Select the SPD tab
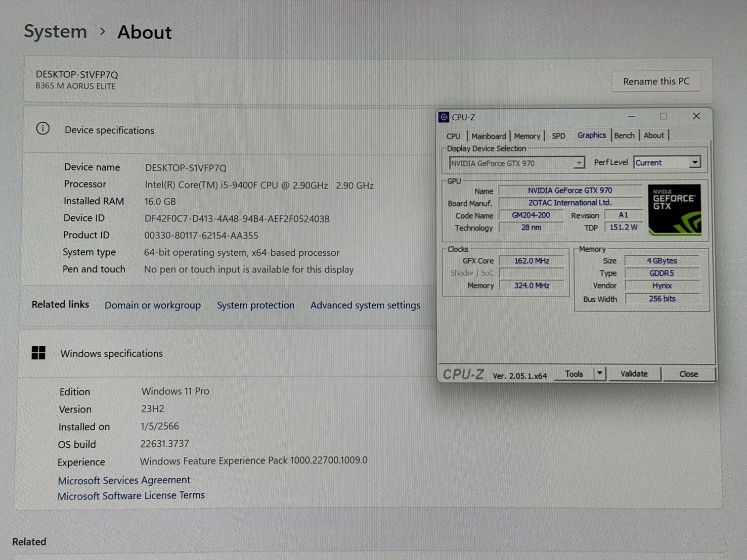The width and height of the screenshot is (747, 560). [558, 136]
